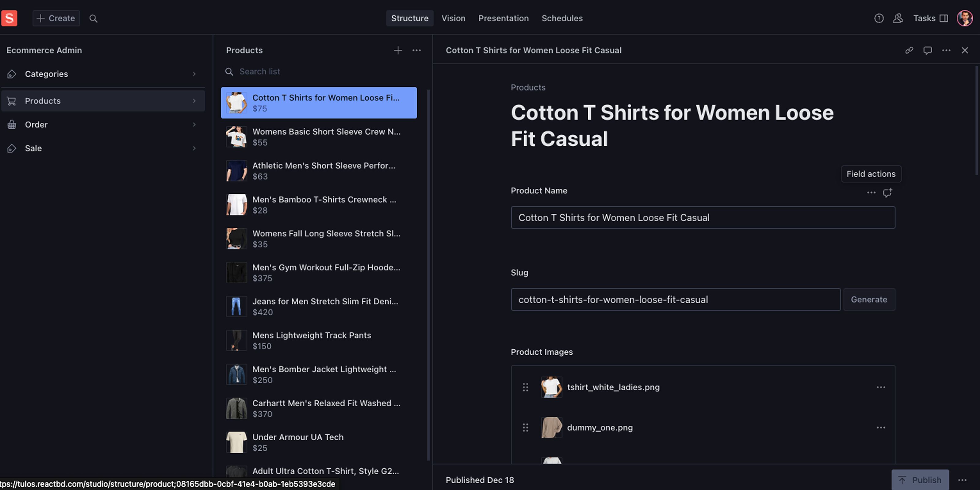Image resolution: width=980 pixels, height=490 pixels.
Task: Open document comments speech bubble icon
Action: click(928, 50)
